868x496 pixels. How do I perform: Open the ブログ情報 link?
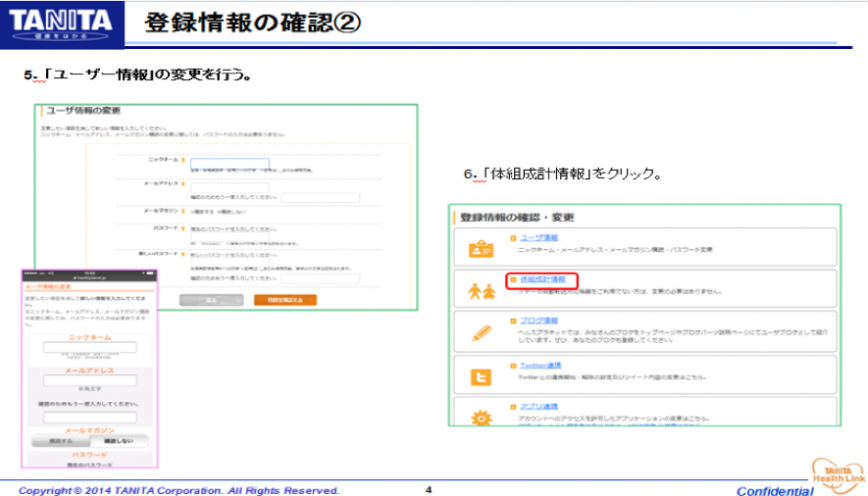(x=538, y=322)
